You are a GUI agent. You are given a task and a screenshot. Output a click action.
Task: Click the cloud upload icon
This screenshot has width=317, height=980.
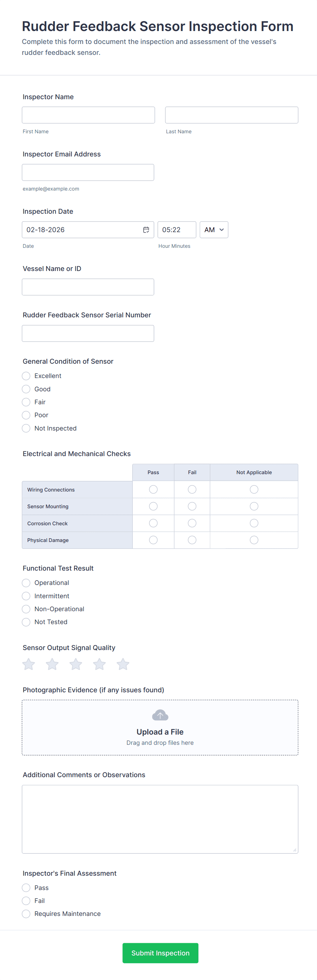click(x=160, y=715)
